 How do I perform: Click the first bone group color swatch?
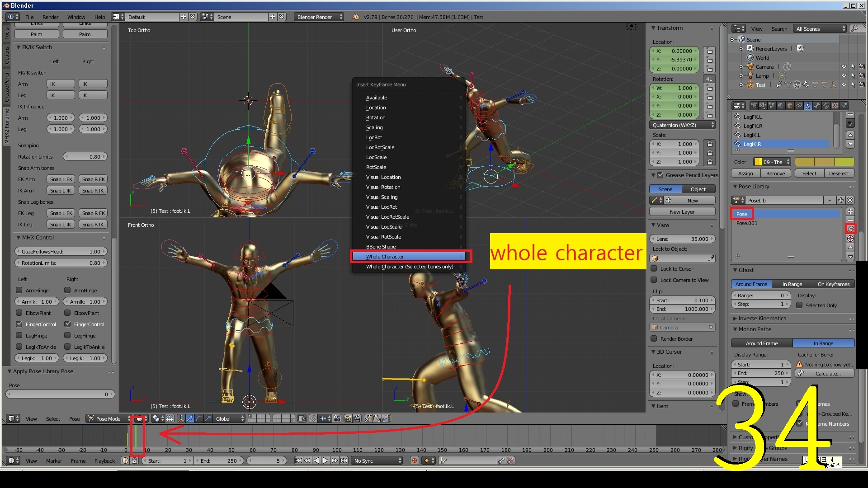pos(805,162)
